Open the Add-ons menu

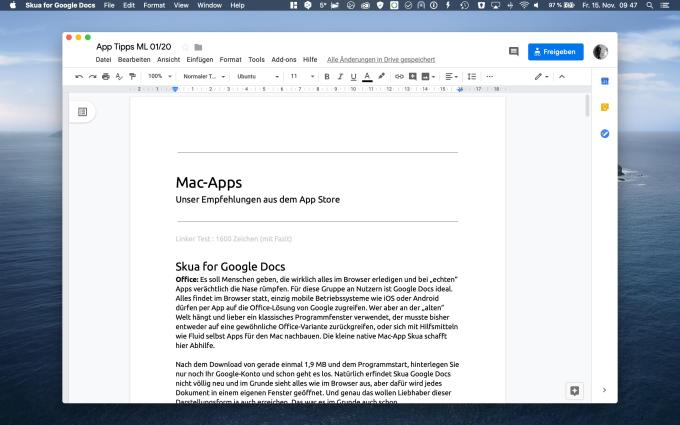[284, 60]
